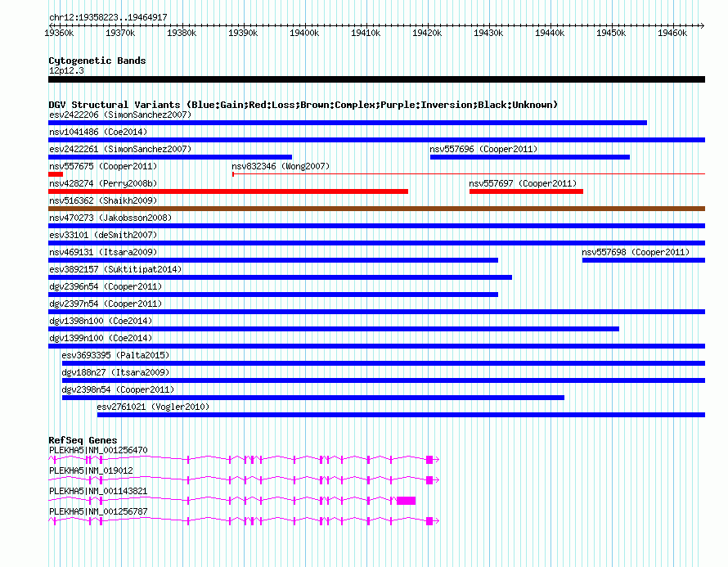Select the nsv557697 (Cooper2011) red loss bar
The width and height of the screenshot is (728, 567).
tap(526, 191)
